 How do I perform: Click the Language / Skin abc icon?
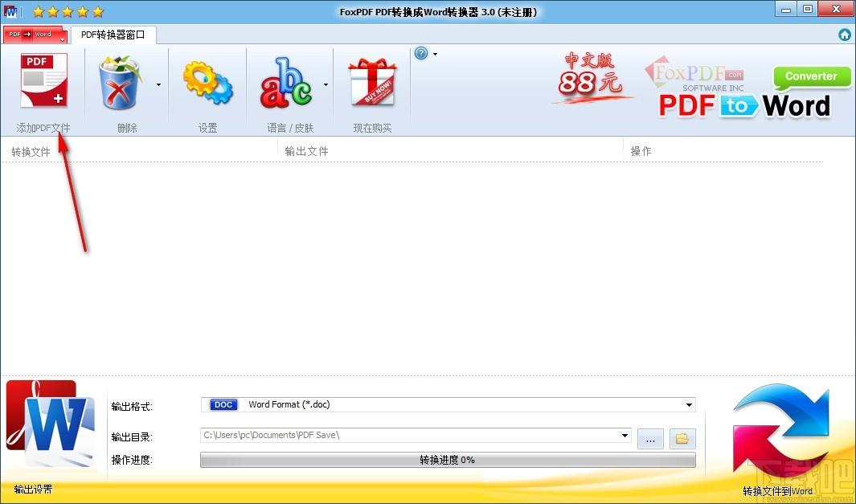[285, 82]
